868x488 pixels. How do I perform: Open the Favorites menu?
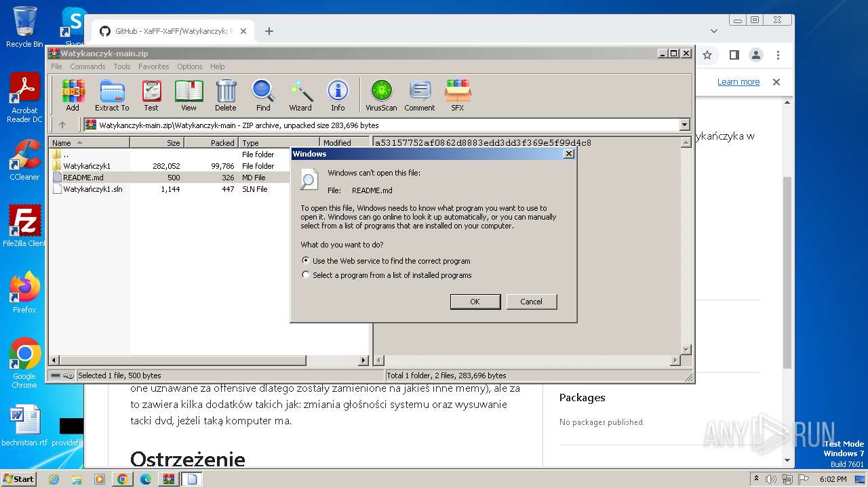coord(154,66)
